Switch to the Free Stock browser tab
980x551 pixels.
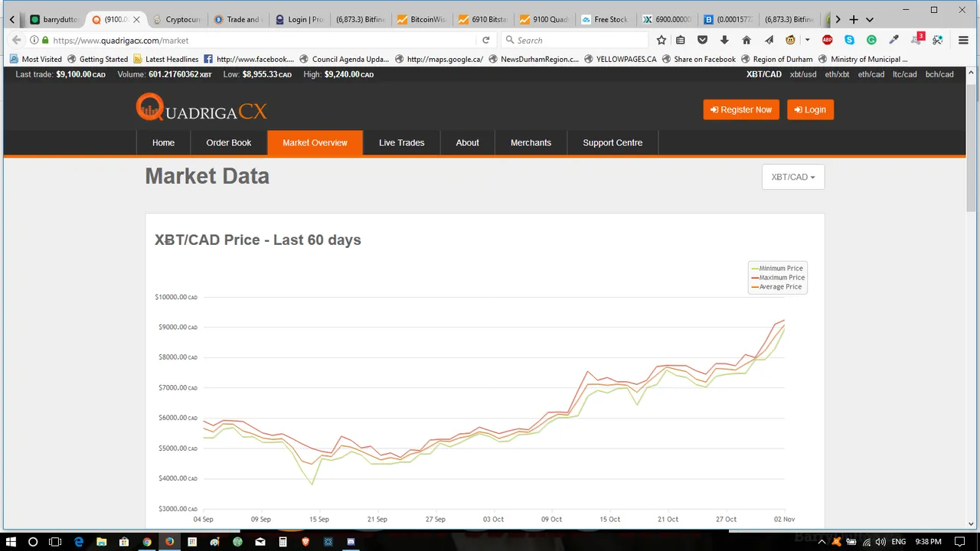coord(605,20)
